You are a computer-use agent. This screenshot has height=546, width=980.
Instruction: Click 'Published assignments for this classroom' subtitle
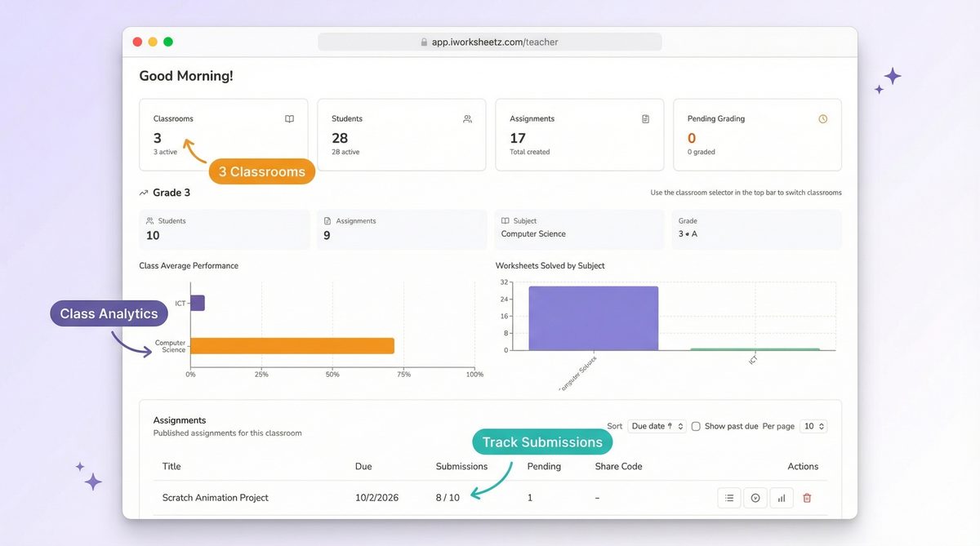tap(228, 433)
